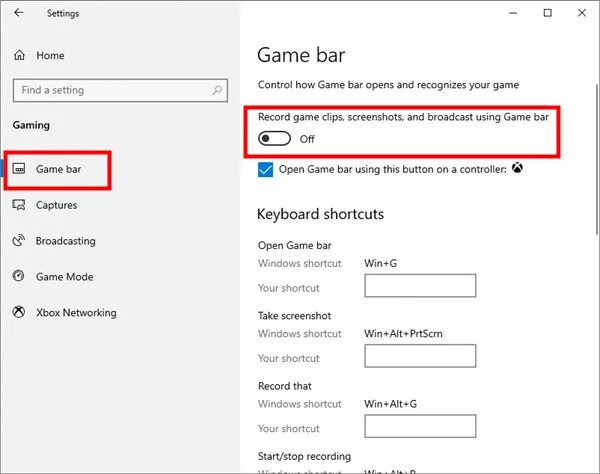This screenshot has height=474, width=600.
Task: Click the Game bar page title
Action: pos(301,55)
